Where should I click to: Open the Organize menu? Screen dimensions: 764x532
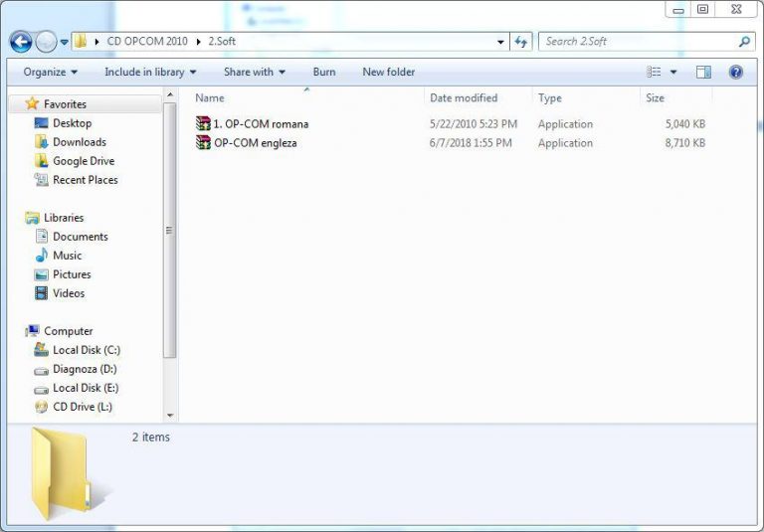click(x=50, y=73)
